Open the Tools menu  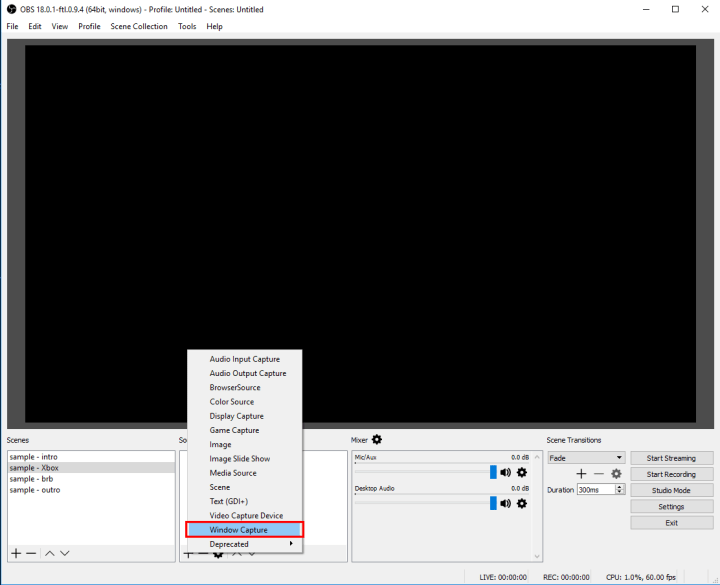coord(187,26)
